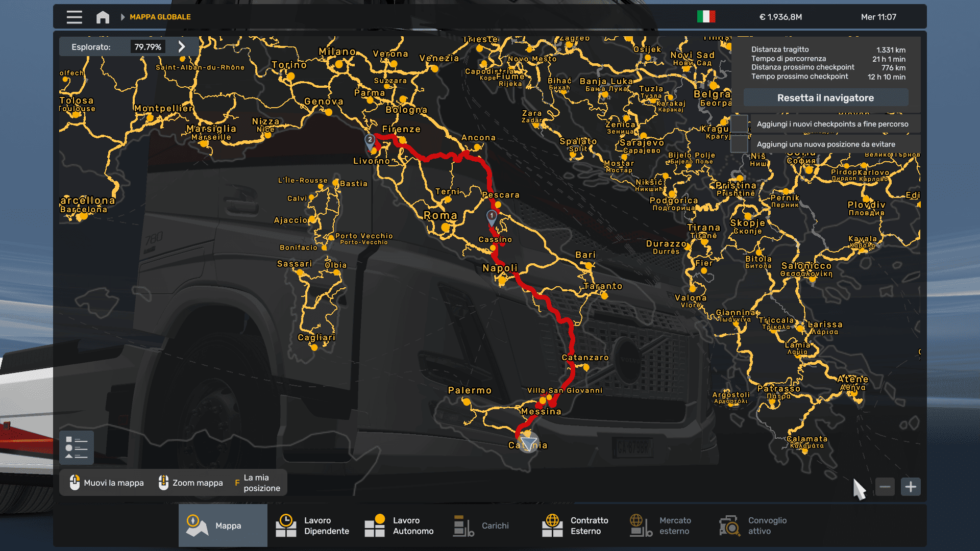Expand the Esplorato percentage panel arrow
The width and height of the screenshot is (980, 551).
click(182, 47)
